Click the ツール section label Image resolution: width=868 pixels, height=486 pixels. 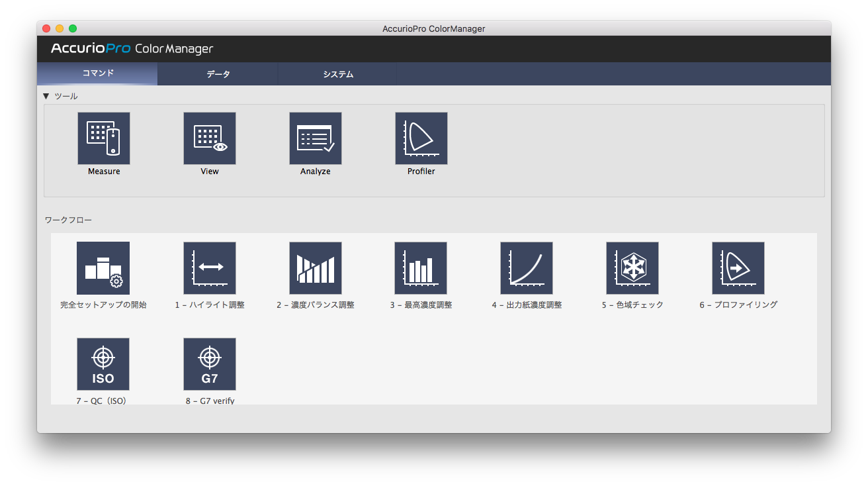(65, 96)
